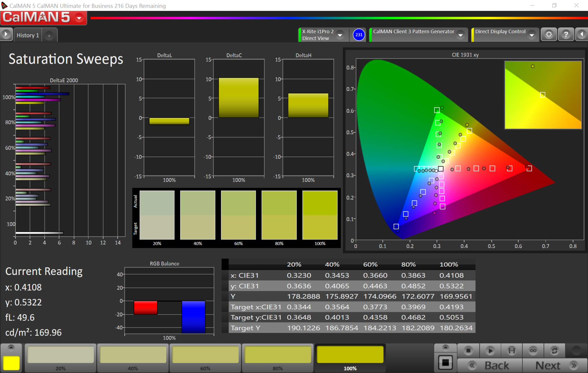Click the 100% Actual/Target comparison patch
The height and width of the screenshot is (373, 588).
coord(320,215)
